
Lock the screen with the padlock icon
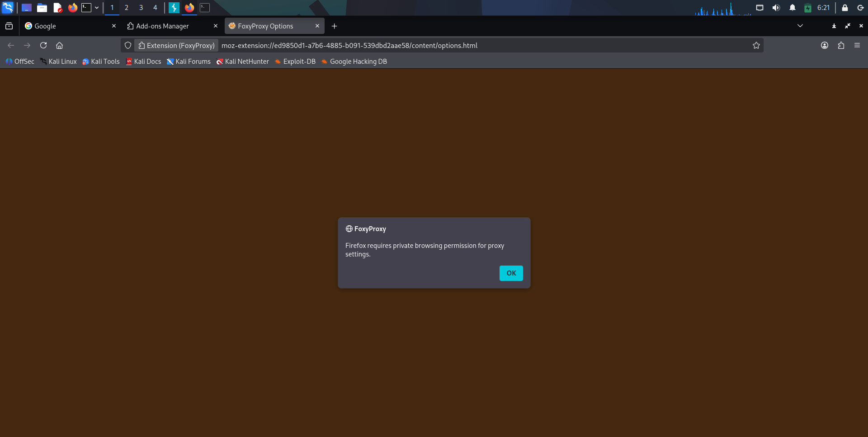tap(844, 8)
